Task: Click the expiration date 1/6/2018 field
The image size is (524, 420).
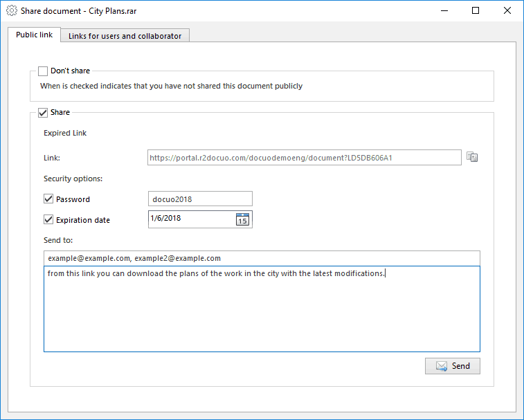Action: coord(190,219)
